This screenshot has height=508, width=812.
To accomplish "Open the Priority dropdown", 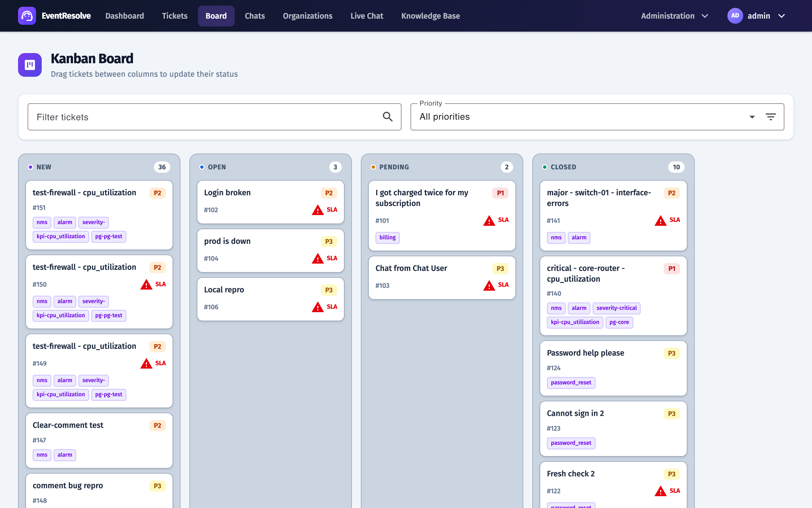I will click(x=597, y=117).
